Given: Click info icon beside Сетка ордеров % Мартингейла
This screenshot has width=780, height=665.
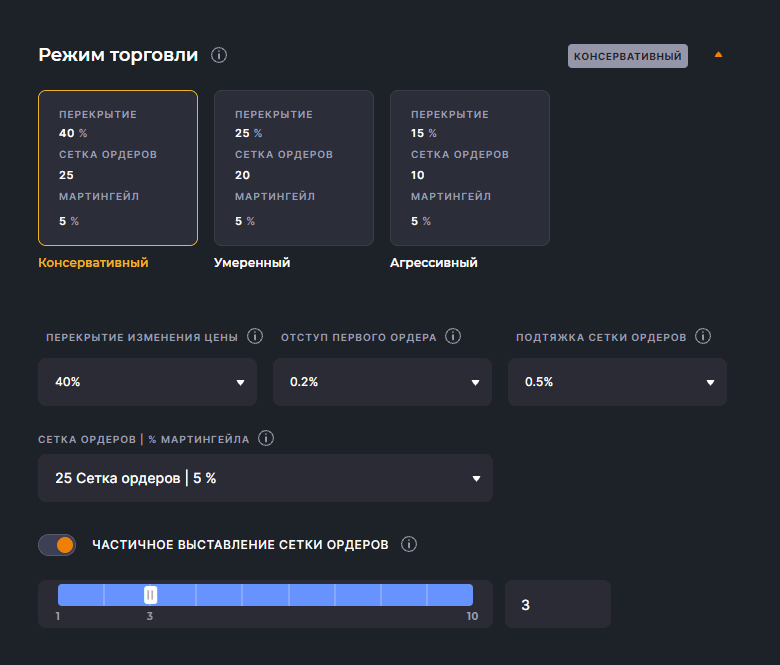Looking at the screenshot, I should [x=266, y=439].
